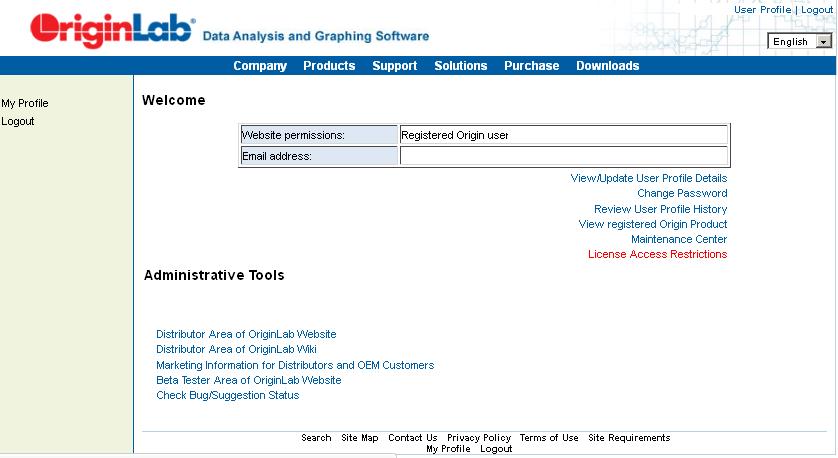
Task: Click Search in the footer
Action: point(316,438)
